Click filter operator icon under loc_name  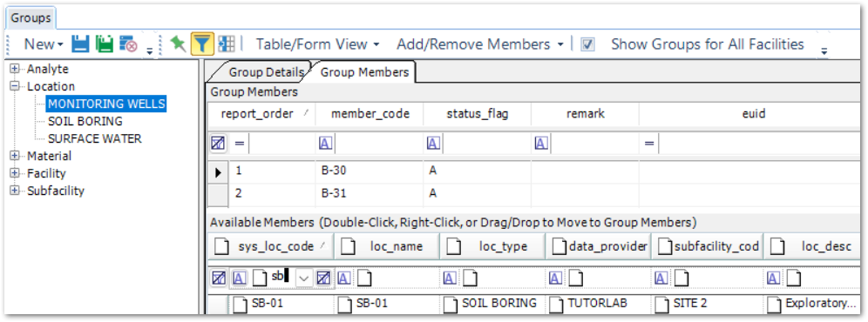(343, 278)
